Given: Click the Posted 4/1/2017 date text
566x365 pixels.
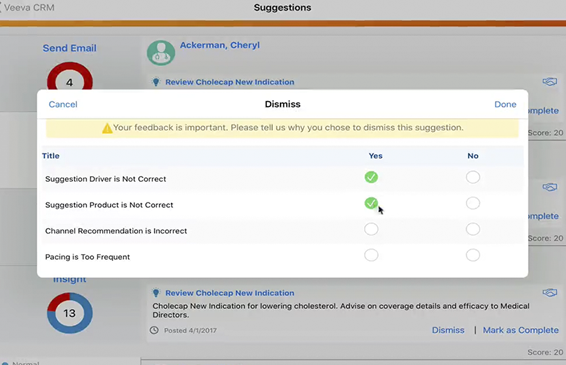Looking at the screenshot, I should point(190,330).
